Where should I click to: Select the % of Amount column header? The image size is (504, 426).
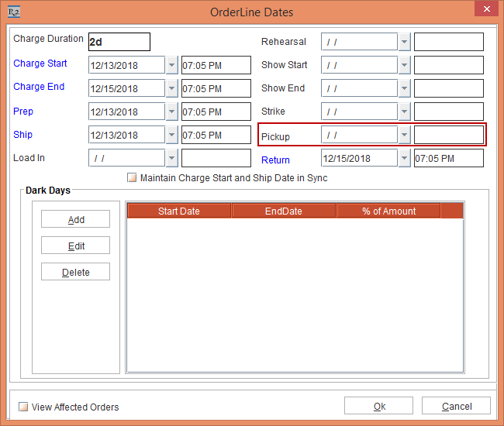[x=388, y=211]
